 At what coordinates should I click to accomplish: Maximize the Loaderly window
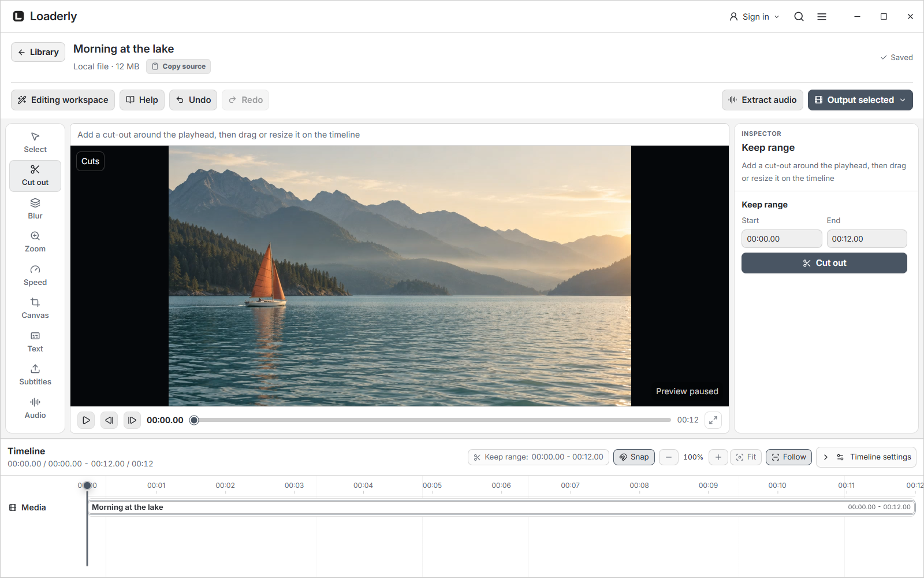[x=884, y=17]
